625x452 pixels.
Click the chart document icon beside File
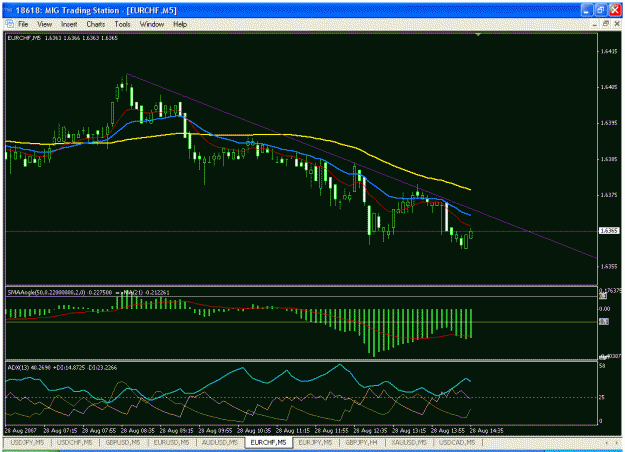(x=9, y=24)
